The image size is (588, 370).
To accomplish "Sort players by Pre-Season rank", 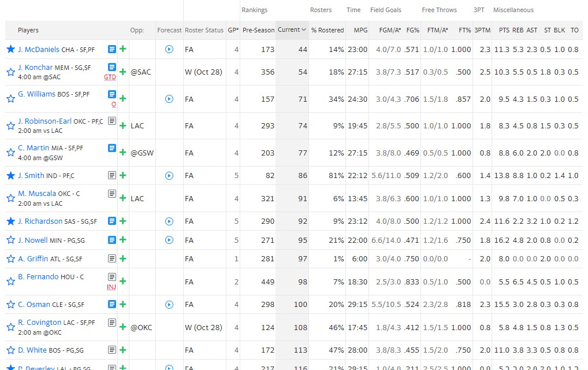I will coord(258,30).
